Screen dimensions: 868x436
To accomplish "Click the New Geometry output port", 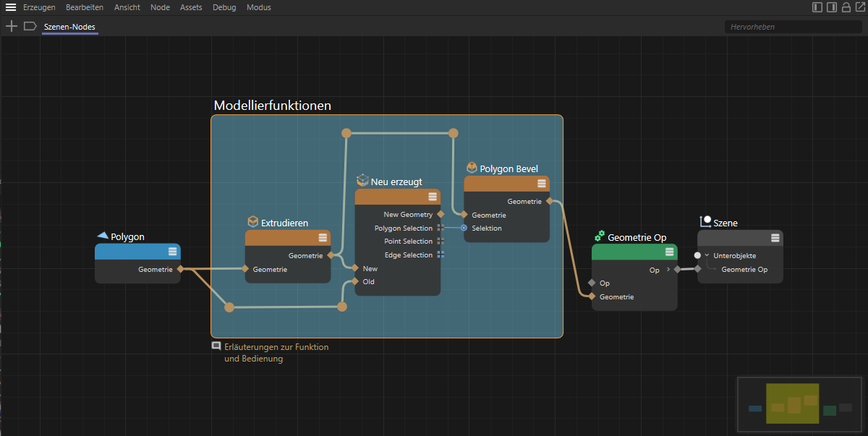I will [441, 214].
